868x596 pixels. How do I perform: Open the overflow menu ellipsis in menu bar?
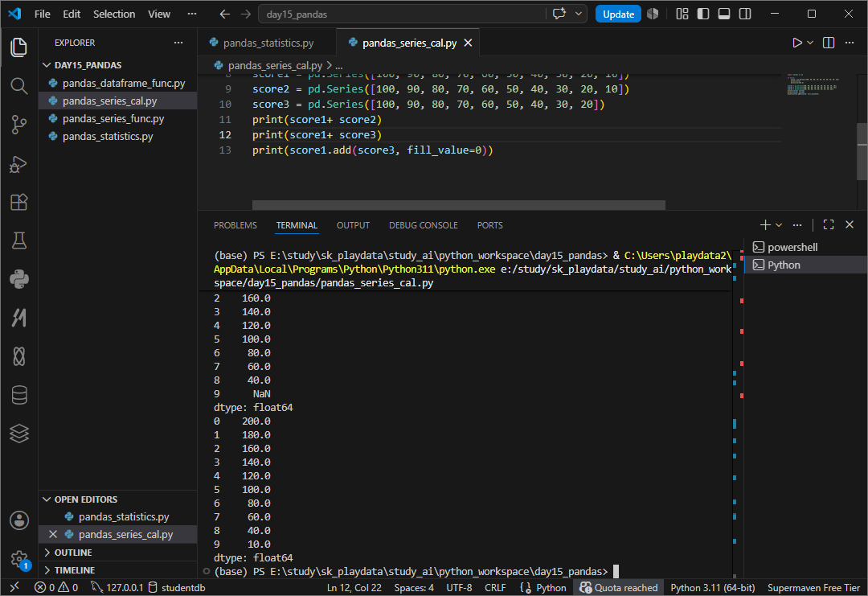(192, 14)
